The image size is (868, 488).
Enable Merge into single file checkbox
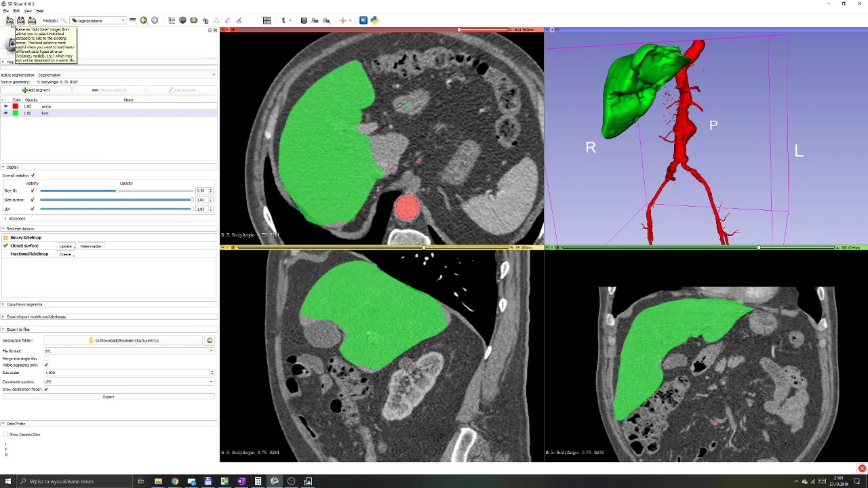pos(47,359)
